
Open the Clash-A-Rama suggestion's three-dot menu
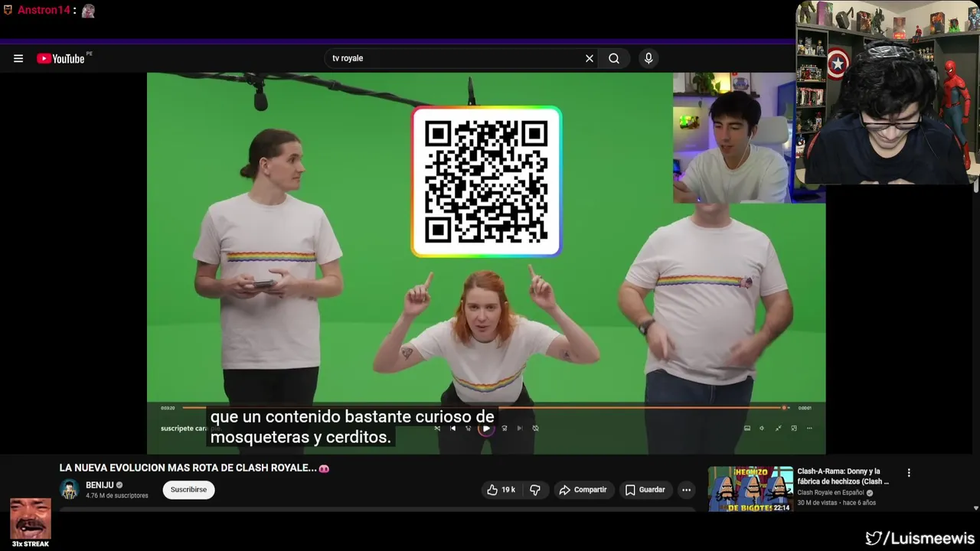[x=909, y=473]
